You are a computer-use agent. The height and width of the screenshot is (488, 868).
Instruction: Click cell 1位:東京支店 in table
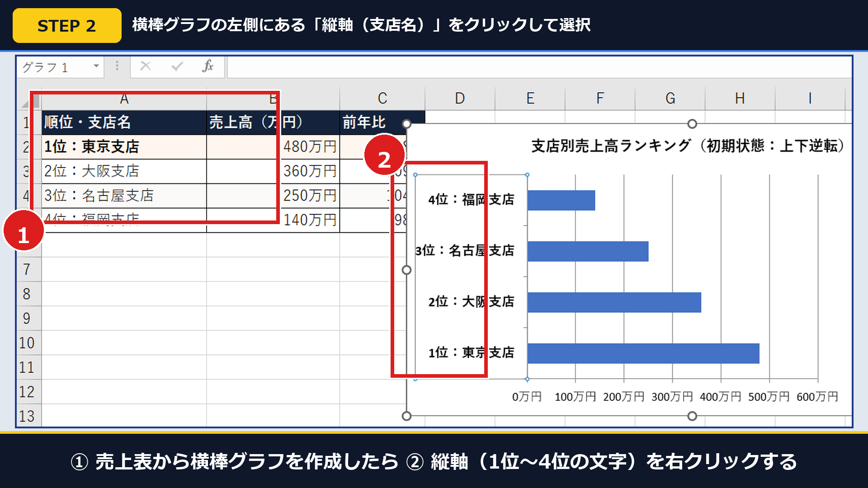tap(124, 146)
